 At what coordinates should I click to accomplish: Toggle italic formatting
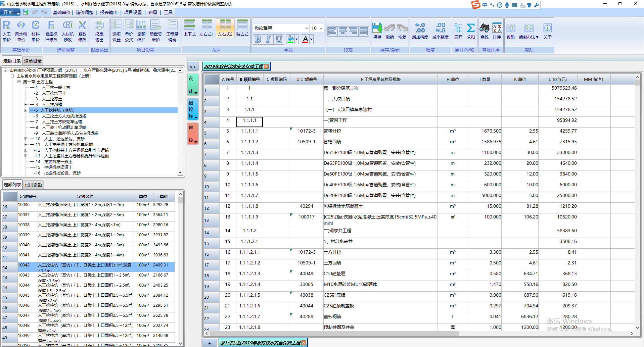[268, 39]
